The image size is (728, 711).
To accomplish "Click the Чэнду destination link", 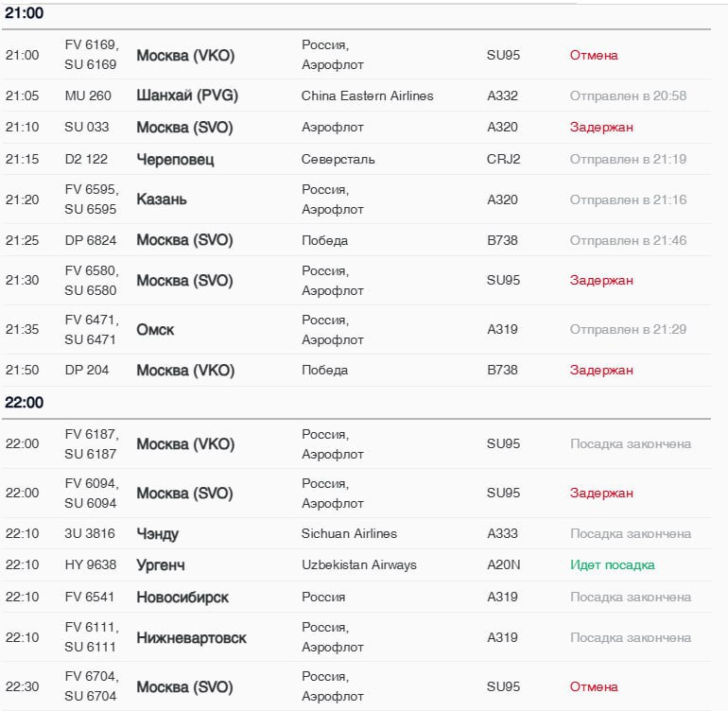I will (x=157, y=534).
